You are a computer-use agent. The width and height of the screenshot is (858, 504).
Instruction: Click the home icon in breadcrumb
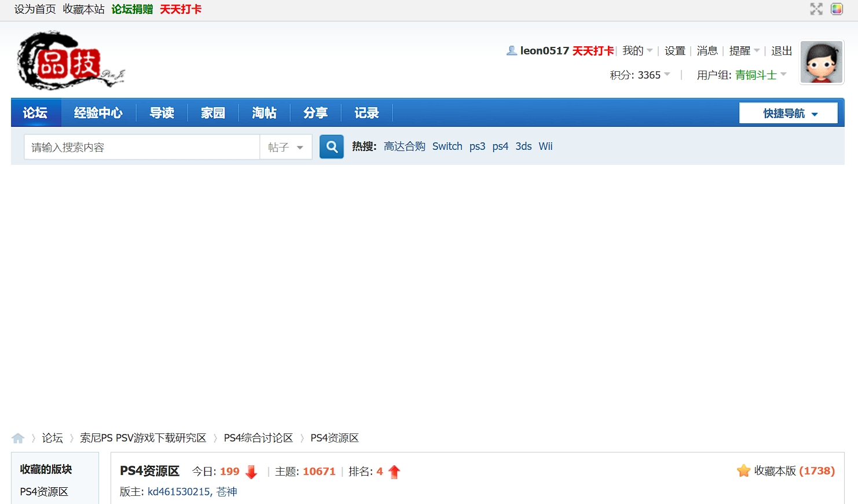pos(18,438)
